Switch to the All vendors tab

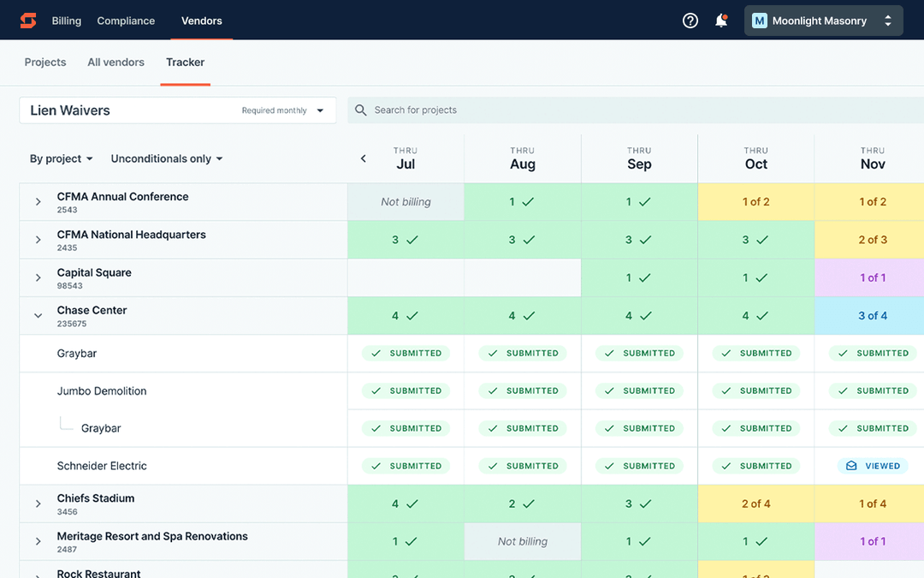[x=115, y=62]
